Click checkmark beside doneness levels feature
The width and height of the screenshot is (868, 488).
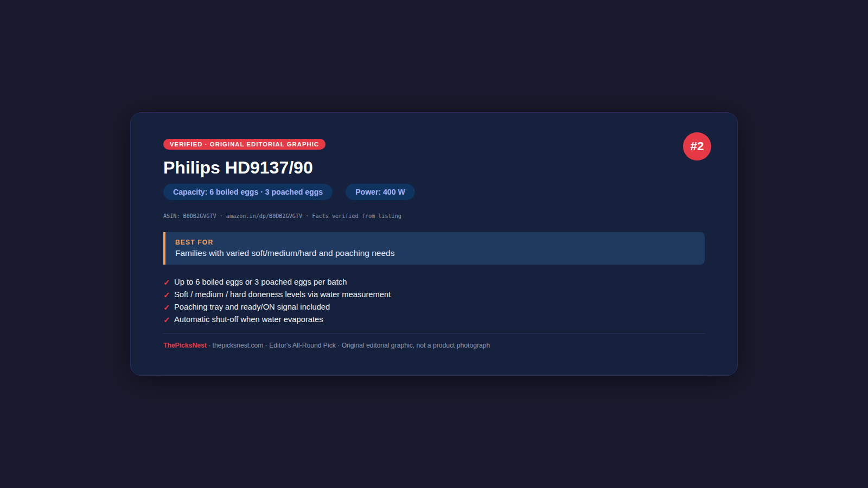point(167,295)
